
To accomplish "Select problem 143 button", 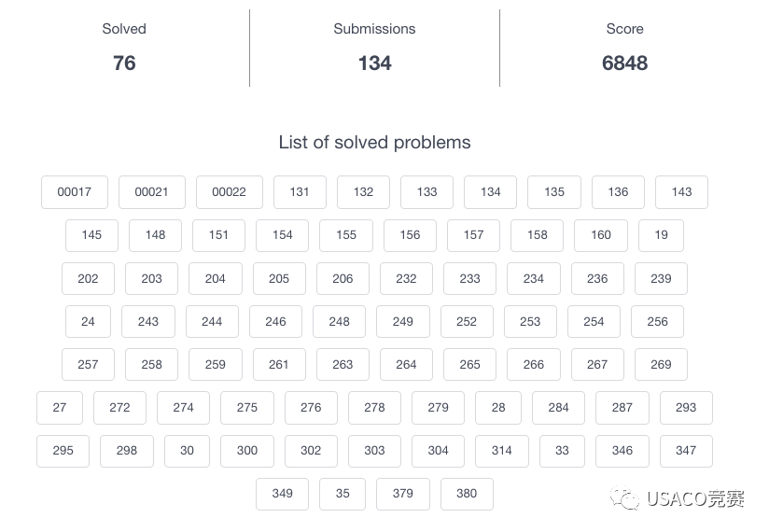I will (x=681, y=192).
